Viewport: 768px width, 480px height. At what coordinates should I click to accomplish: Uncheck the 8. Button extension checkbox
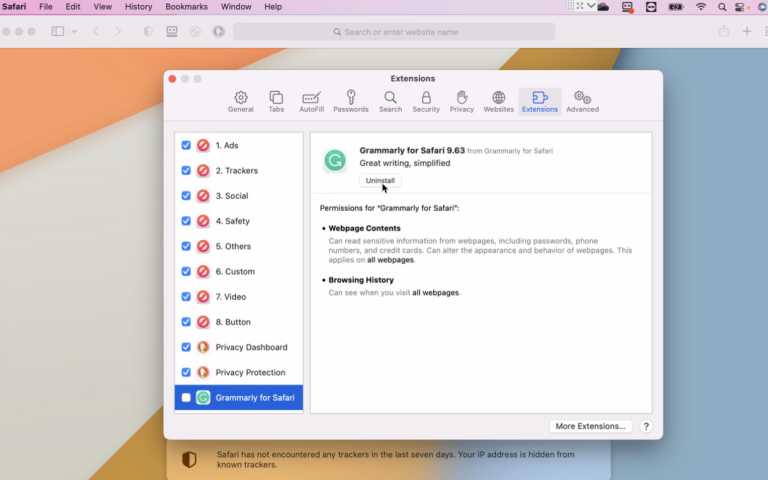[186, 322]
